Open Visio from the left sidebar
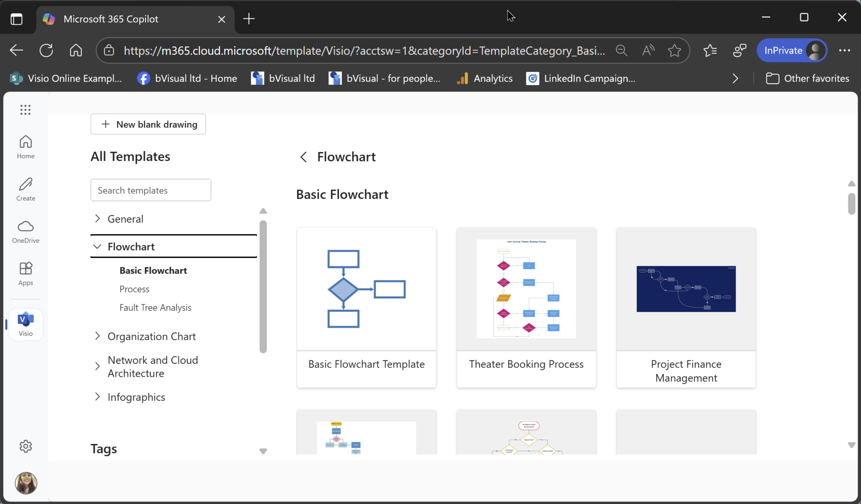861x504 pixels. coord(25,323)
